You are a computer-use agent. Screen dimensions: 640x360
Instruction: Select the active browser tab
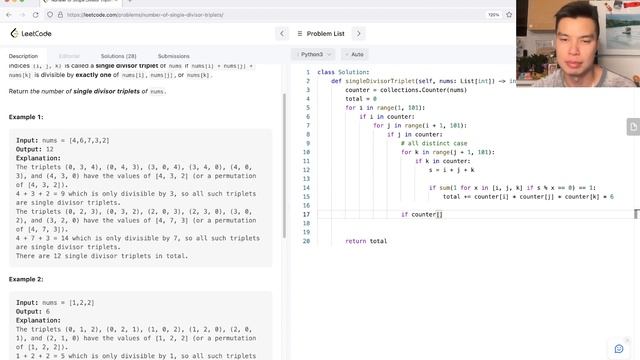[x=80, y=2]
